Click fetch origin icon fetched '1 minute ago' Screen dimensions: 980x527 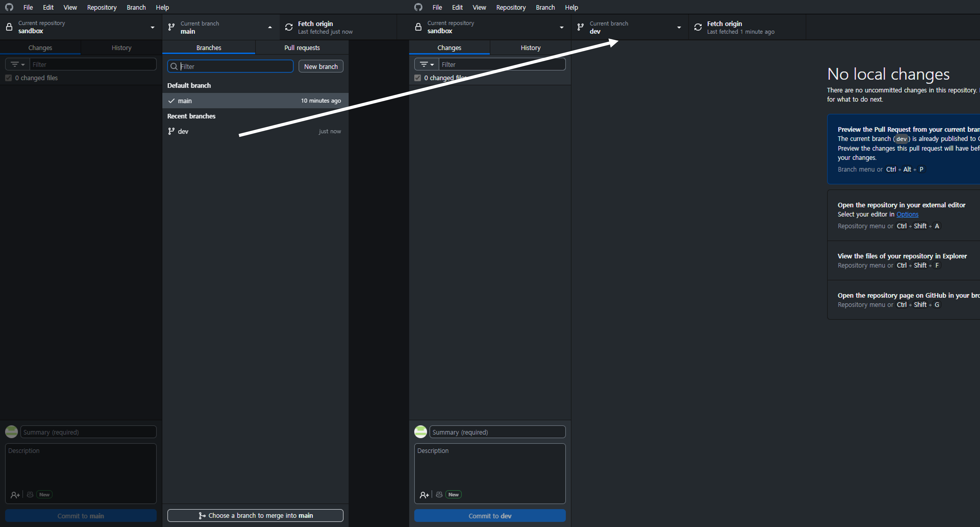[x=698, y=27]
